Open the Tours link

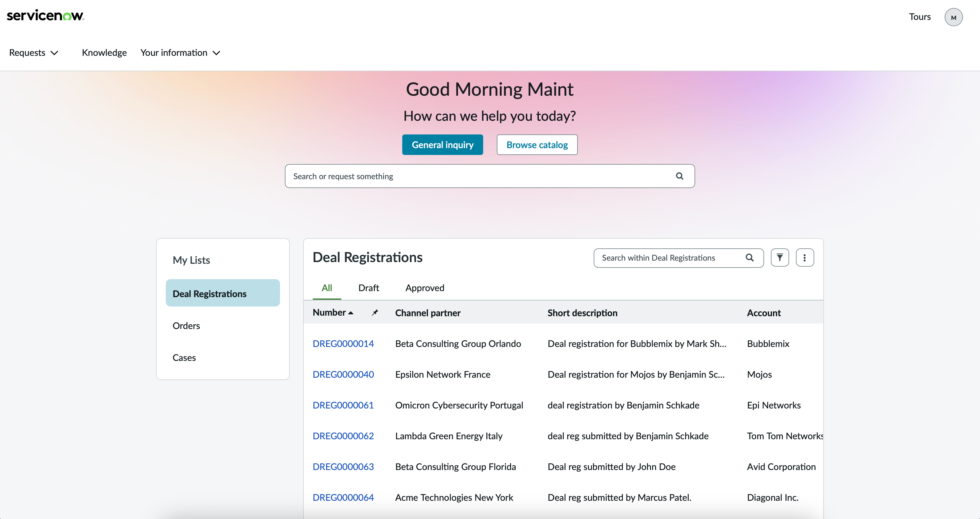(x=920, y=17)
